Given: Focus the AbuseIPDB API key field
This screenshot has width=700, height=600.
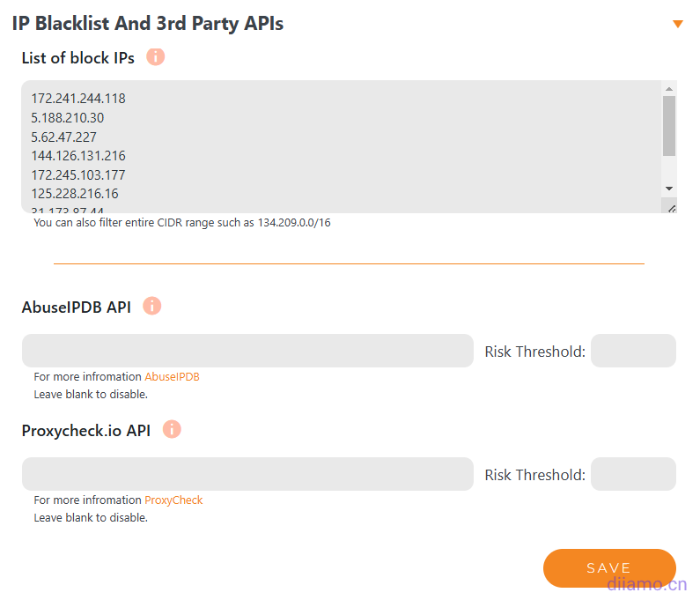Looking at the screenshot, I should pyautogui.click(x=247, y=351).
